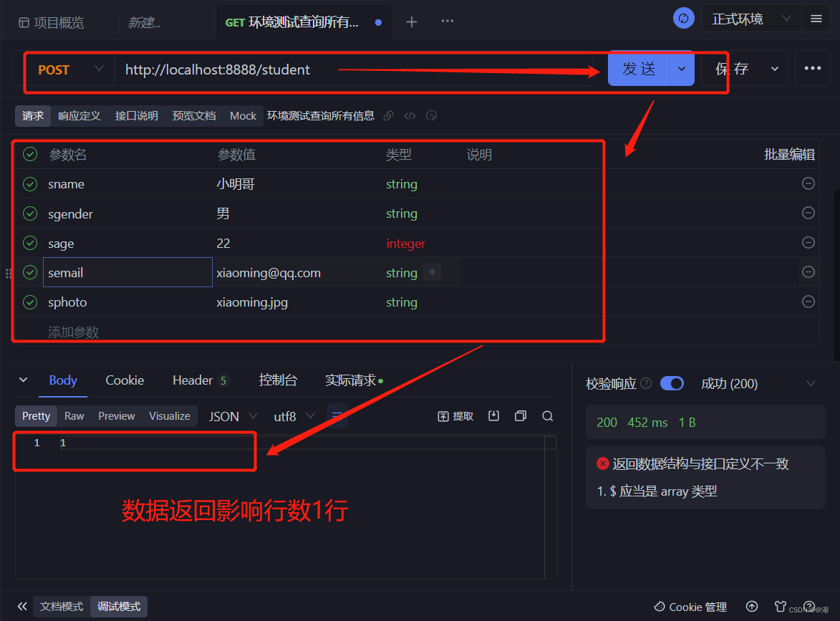Image resolution: width=840 pixels, height=621 pixels.
Task: Expand the send button dropdown arrow
Action: [x=682, y=69]
